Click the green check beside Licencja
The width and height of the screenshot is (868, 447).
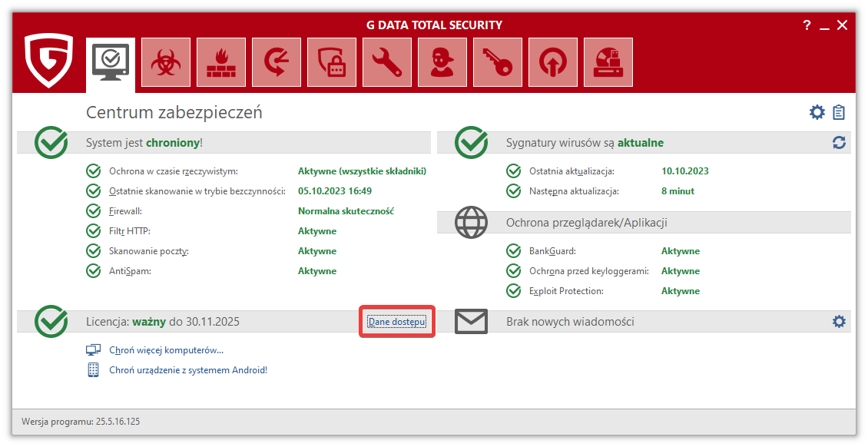51,321
